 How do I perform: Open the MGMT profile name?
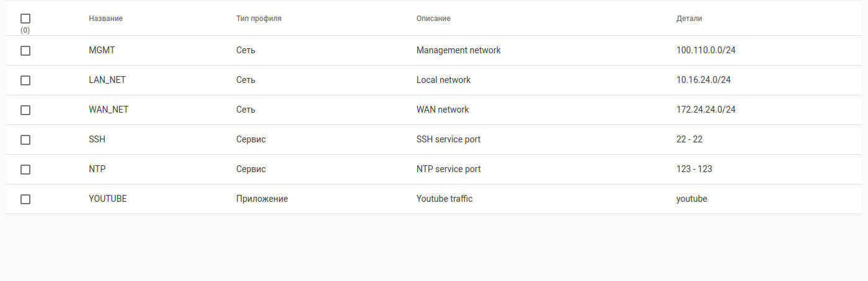tap(102, 50)
